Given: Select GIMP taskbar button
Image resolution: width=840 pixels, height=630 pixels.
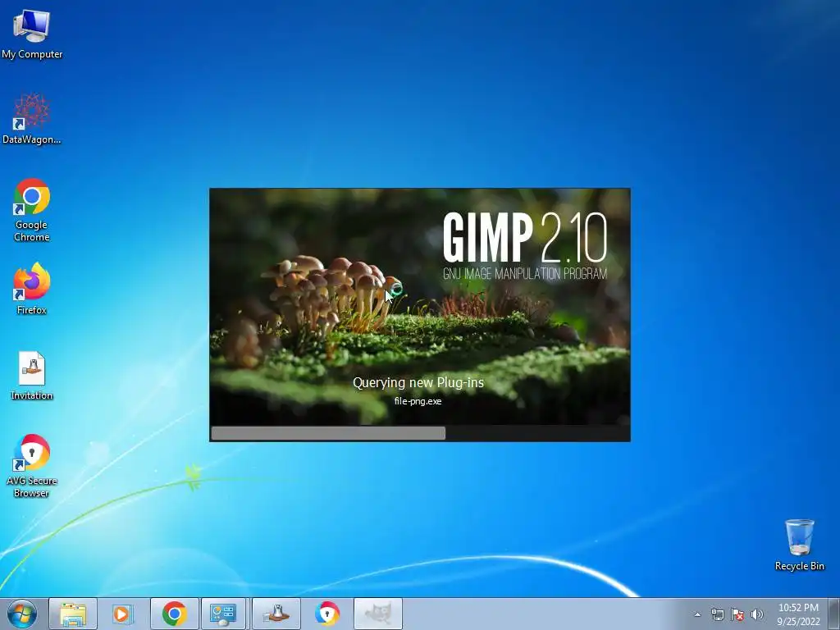Looking at the screenshot, I should pos(377,614).
